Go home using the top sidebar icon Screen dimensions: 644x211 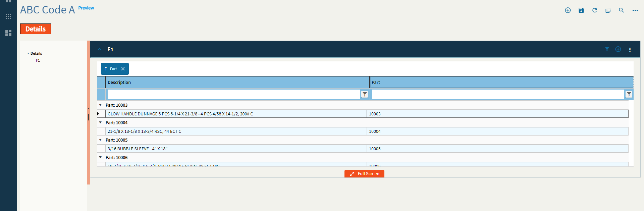(8, 1)
